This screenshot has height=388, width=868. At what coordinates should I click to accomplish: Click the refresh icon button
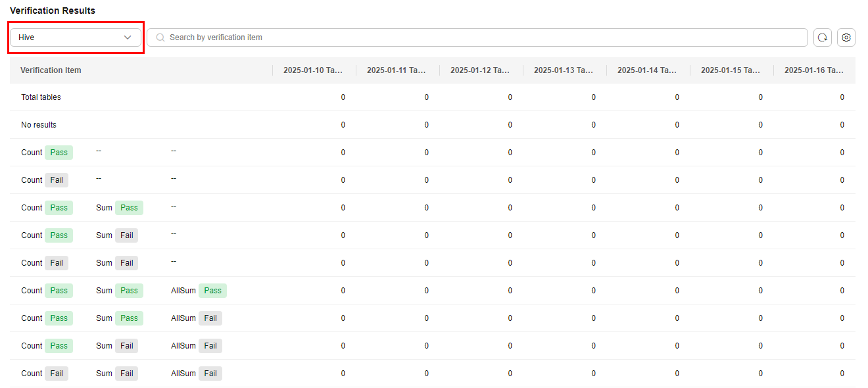coord(823,37)
